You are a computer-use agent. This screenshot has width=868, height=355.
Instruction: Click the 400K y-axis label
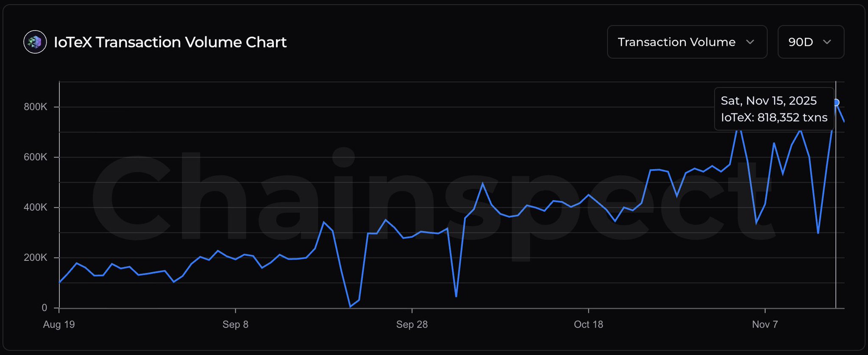click(36, 207)
